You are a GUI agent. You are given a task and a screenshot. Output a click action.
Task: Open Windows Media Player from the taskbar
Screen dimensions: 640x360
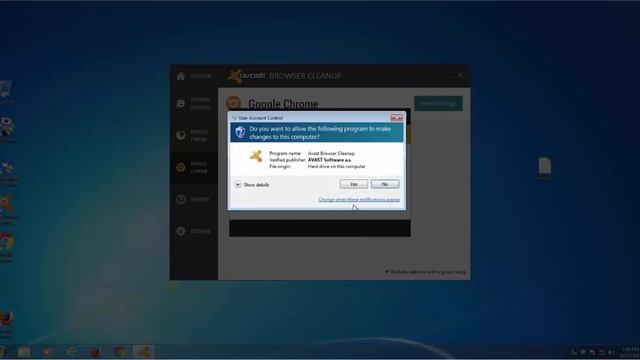[47, 351]
